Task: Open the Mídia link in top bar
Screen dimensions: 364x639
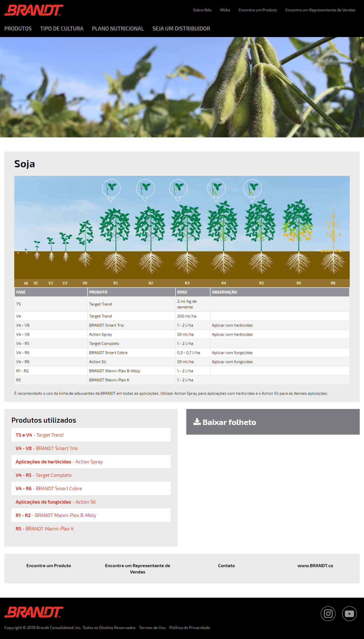Action: pos(225,10)
